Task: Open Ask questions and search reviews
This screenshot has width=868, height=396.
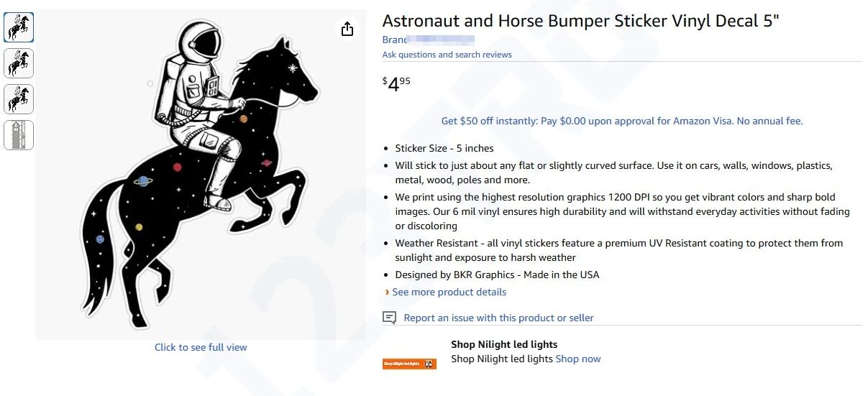Action: (447, 55)
